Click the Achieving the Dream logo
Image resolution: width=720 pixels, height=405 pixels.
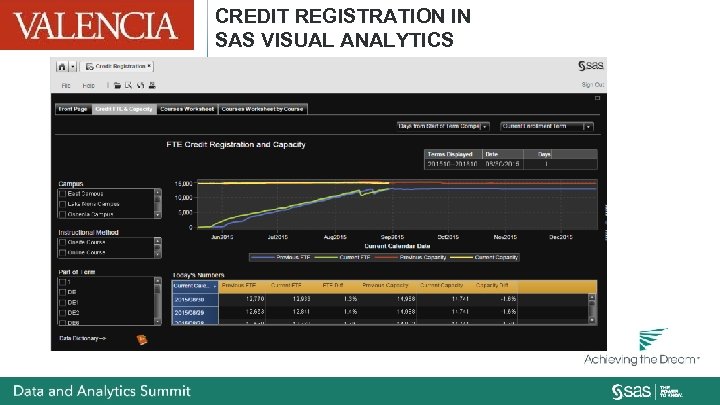click(x=641, y=348)
